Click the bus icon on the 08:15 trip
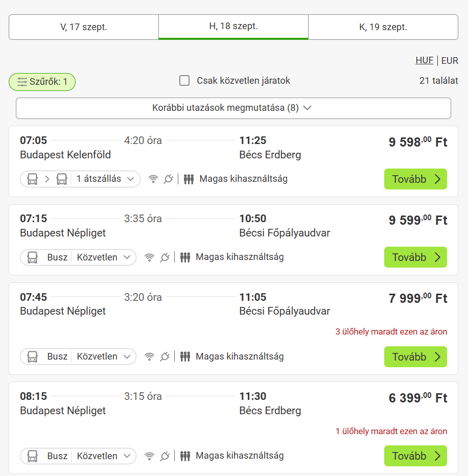 32,456
